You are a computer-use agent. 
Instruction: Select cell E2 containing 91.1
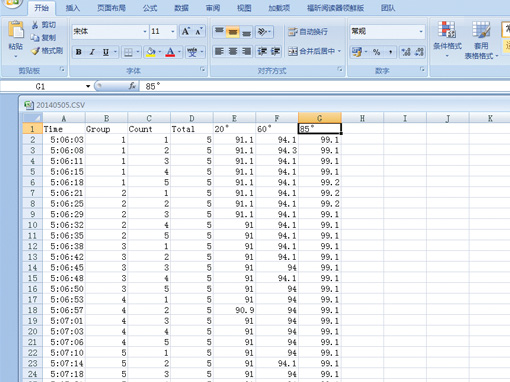click(x=234, y=140)
